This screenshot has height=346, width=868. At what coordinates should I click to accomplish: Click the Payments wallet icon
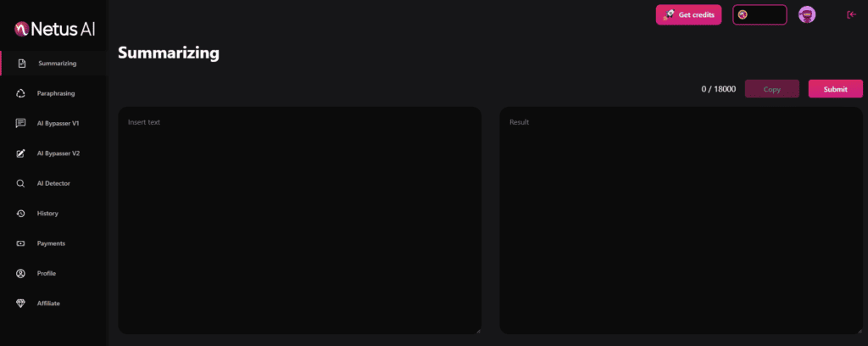21,243
